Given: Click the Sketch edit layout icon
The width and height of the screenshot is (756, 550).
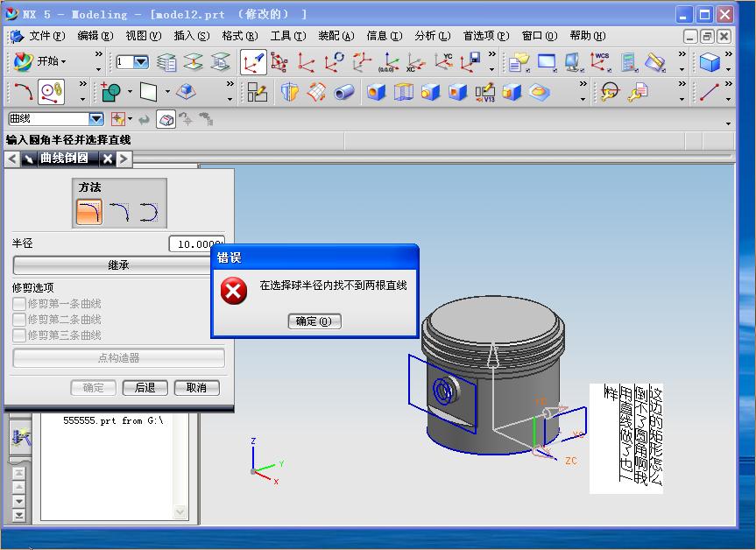Looking at the screenshot, I should 257,92.
